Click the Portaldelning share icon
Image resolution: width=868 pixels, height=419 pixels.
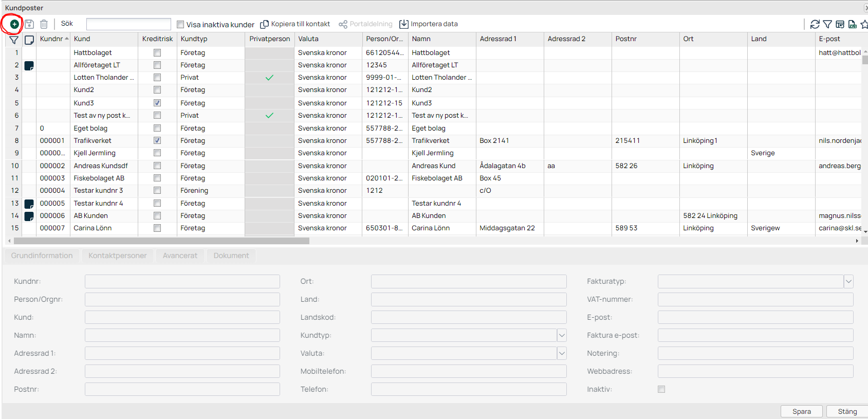[x=343, y=24]
